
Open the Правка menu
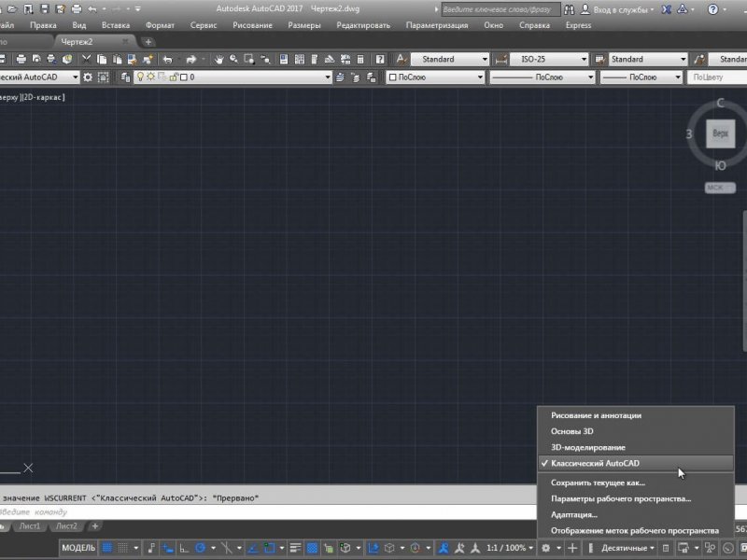(43, 25)
